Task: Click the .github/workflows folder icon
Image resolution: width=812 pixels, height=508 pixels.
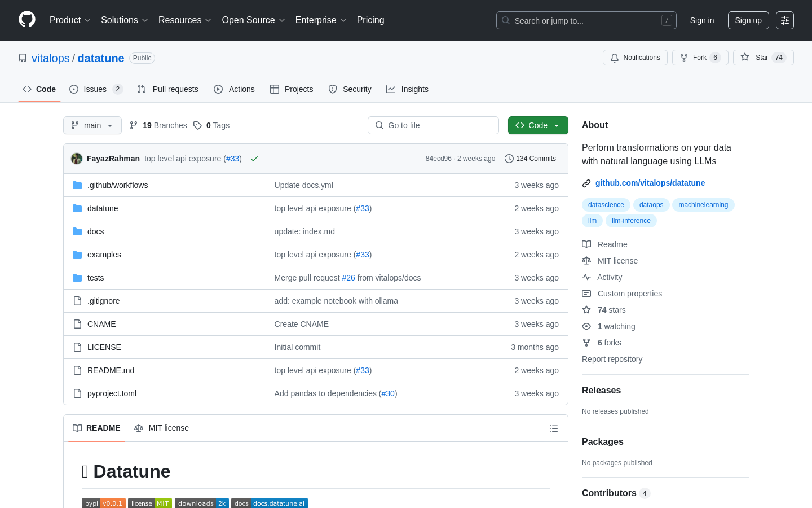Action: pyautogui.click(x=77, y=185)
